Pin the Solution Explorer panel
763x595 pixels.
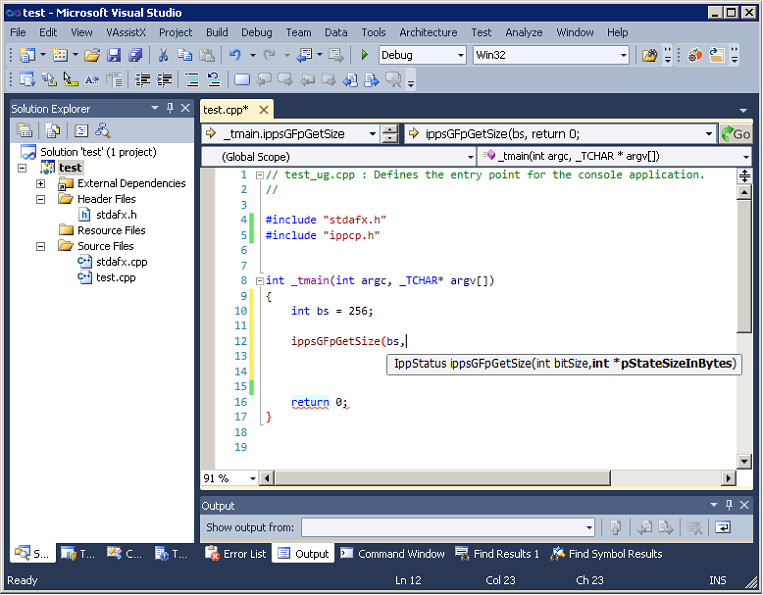click(x=170, y=108)
